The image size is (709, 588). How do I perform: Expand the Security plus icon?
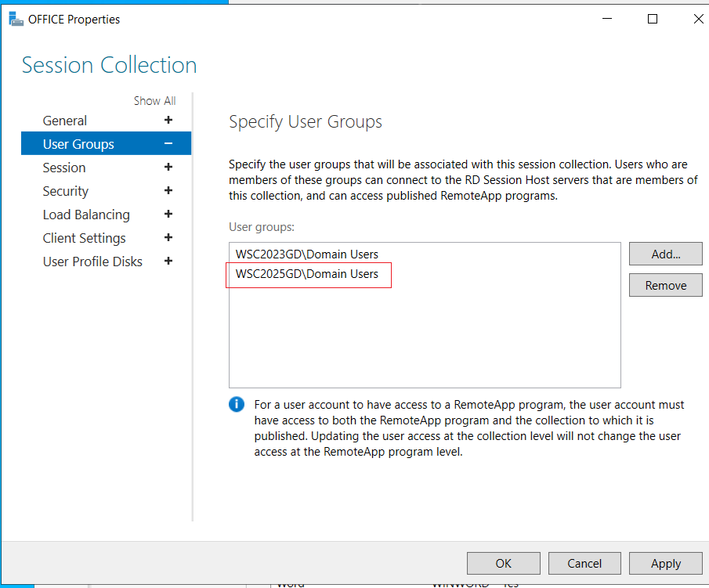168,191
